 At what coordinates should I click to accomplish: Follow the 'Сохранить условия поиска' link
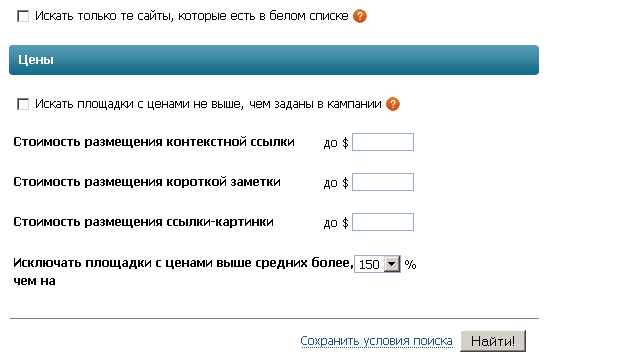pos(376,341)
